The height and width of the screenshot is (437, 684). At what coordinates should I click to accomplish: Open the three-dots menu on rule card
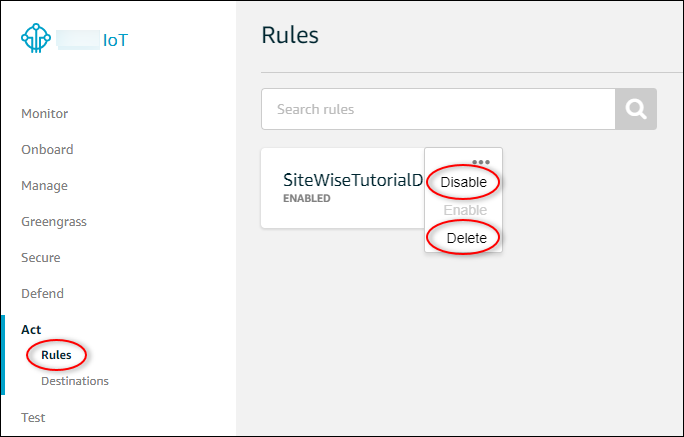[x=481, y=162]
